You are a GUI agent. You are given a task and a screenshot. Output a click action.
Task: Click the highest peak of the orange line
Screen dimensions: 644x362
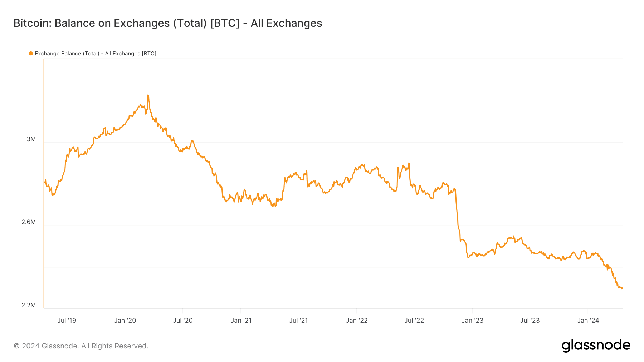(148, 95)
